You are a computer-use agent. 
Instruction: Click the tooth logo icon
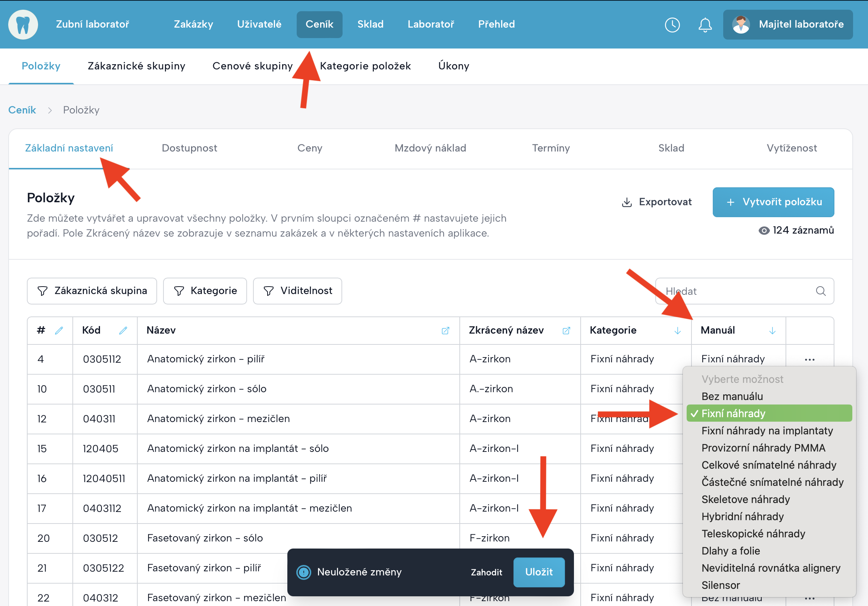pos(23,25)
